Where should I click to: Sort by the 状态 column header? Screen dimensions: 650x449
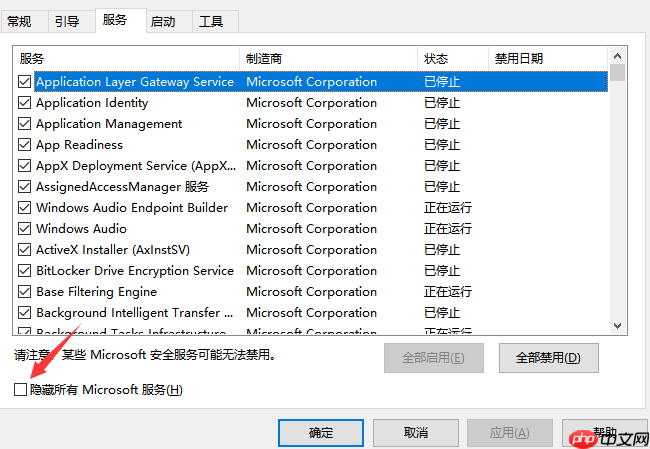pyautogui.click(x=453, y=58)
